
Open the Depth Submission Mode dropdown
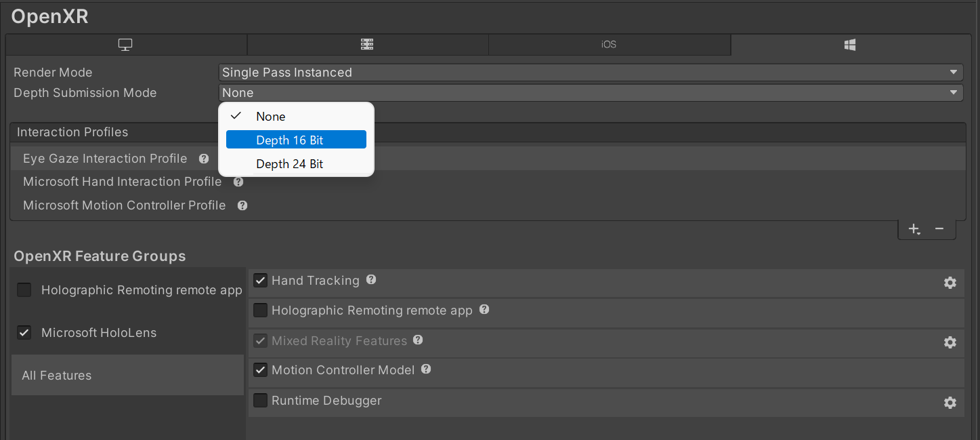tap(591, 93)
